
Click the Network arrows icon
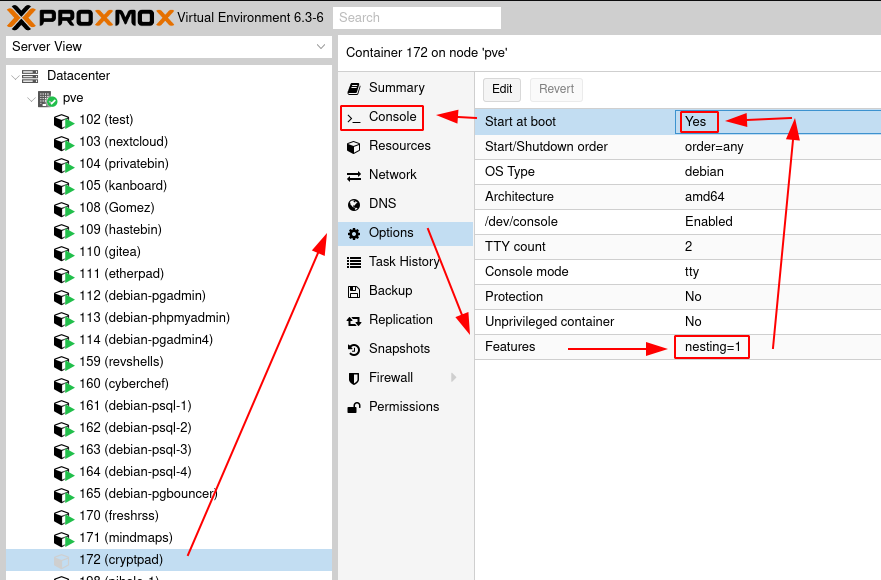[353, 176]
